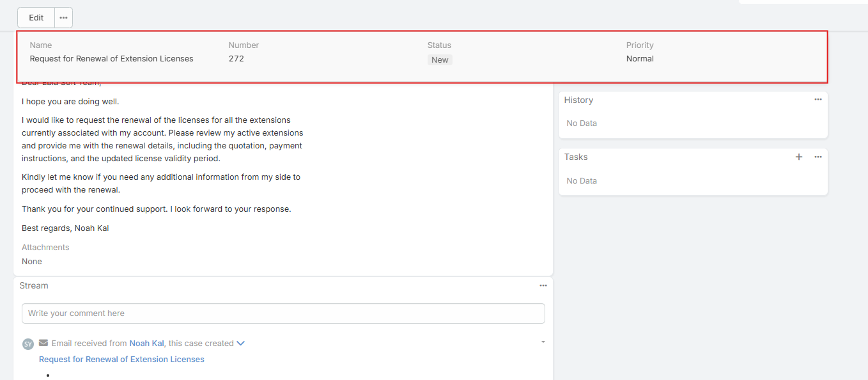Add a new task with plus icon
Image resolution: width=868 pixels, height=380 pixels.
click(798, 157)
